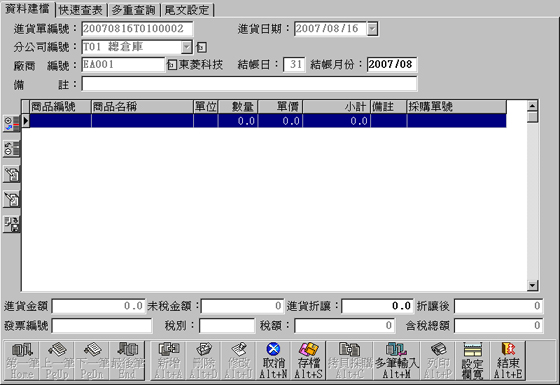Click the 設定欄寬 column width icon
The height and width of the screenshot is (385, 560).
pos(472,360)
